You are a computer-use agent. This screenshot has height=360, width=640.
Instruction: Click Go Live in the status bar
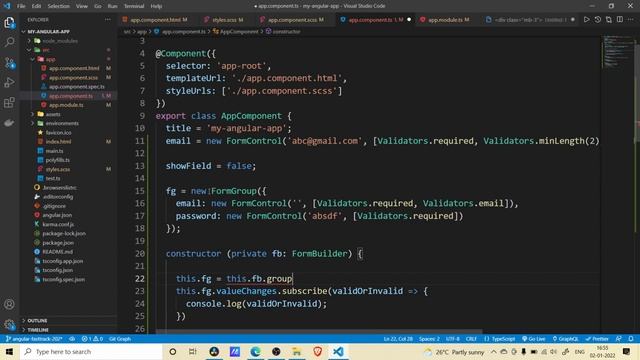(x=533, y=339)
